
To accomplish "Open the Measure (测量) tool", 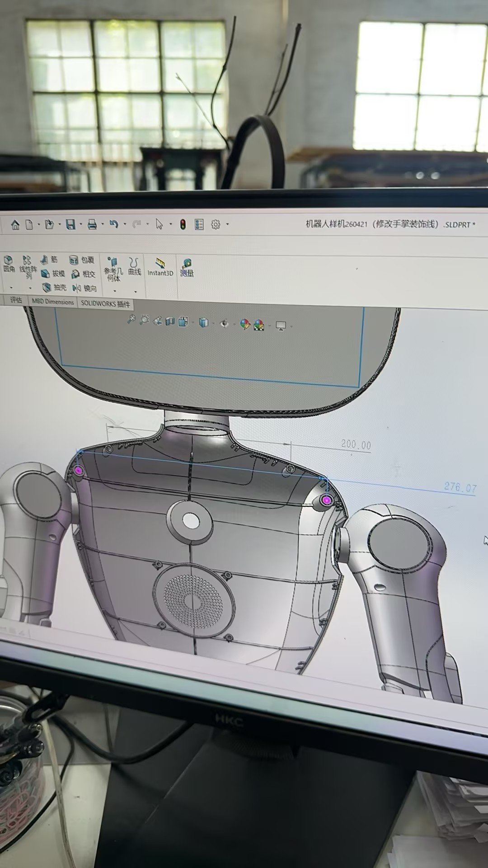I will [x=187, y=268].
